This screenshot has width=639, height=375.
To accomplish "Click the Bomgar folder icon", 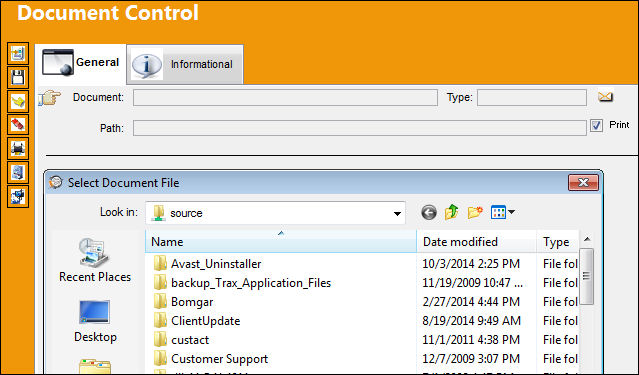I will pos(160,302).
